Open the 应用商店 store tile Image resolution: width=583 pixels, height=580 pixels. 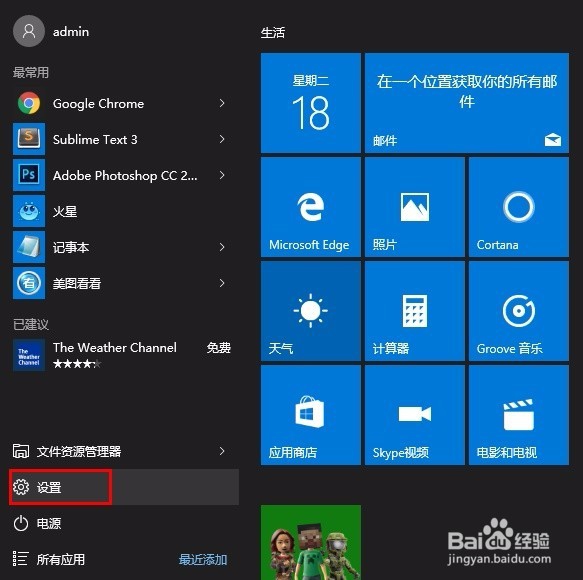click(x=311, y=415)
